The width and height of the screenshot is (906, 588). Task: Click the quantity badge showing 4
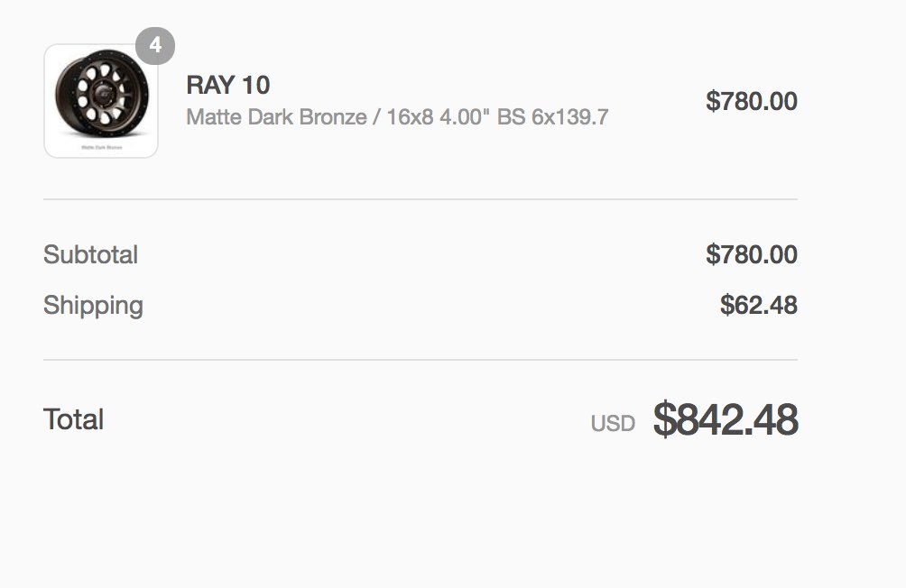click(155, 46)
